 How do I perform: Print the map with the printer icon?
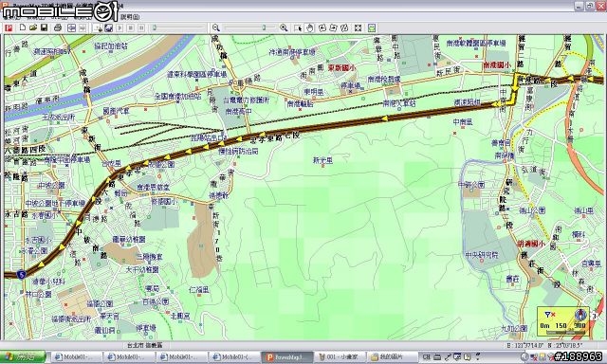point(58,27)
